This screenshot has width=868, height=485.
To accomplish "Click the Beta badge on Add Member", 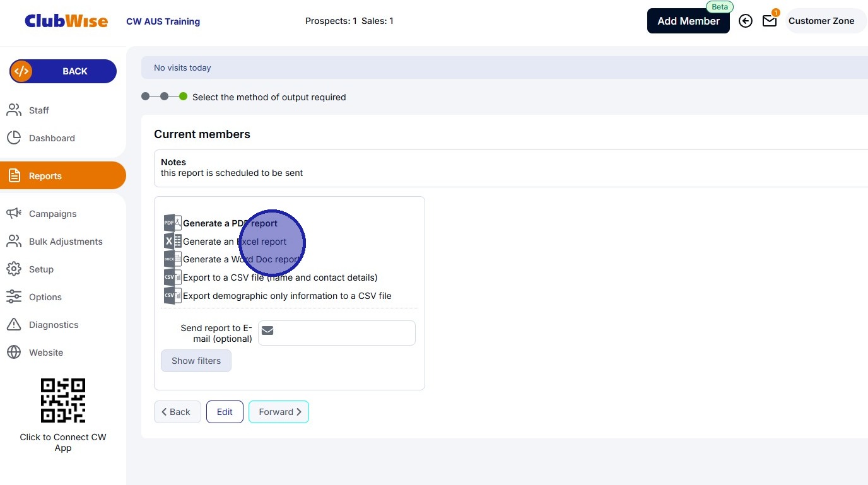I will (x=720, y=7).
